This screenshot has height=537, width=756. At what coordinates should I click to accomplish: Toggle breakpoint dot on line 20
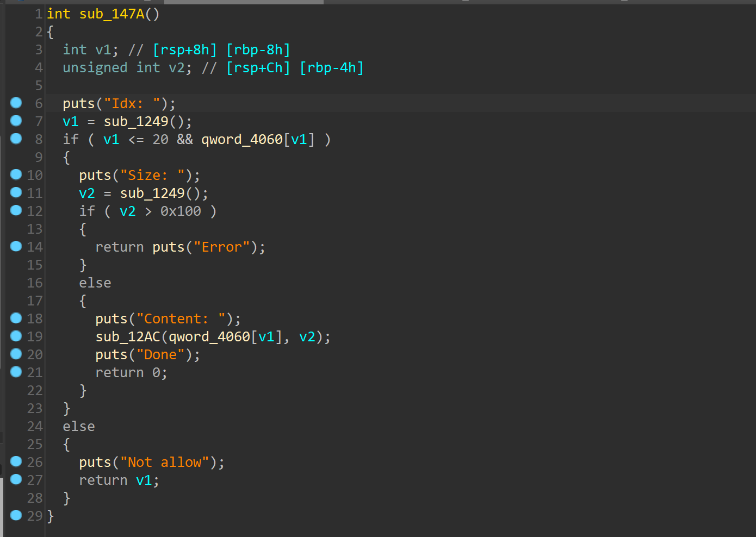pos(16,354)
